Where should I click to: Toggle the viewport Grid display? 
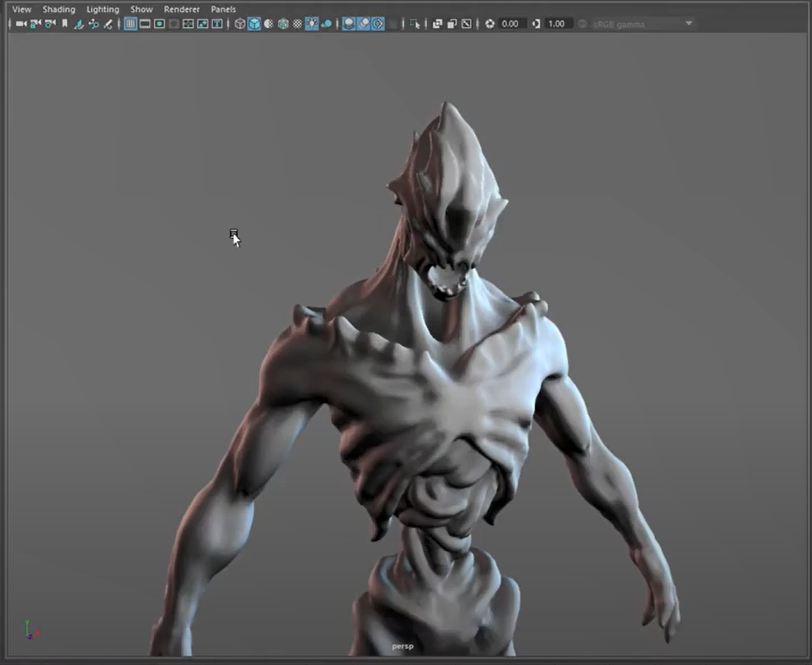(x=131, y=24)
